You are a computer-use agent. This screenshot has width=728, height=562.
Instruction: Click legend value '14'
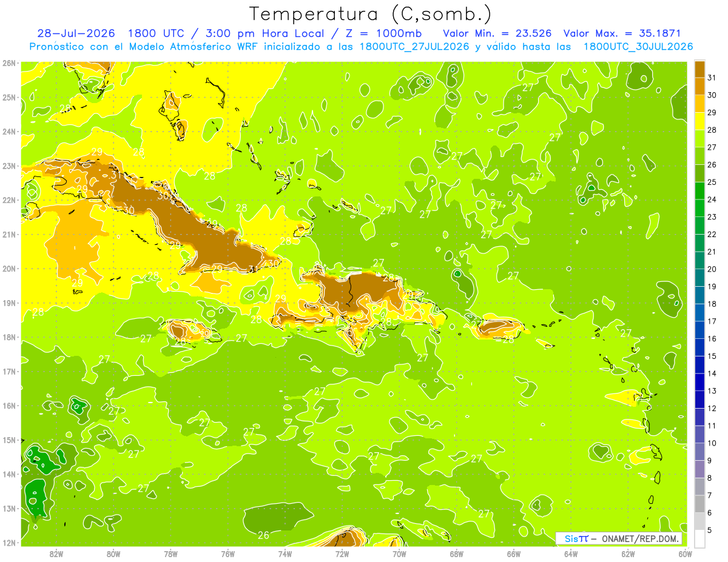[x=712, y=373]
